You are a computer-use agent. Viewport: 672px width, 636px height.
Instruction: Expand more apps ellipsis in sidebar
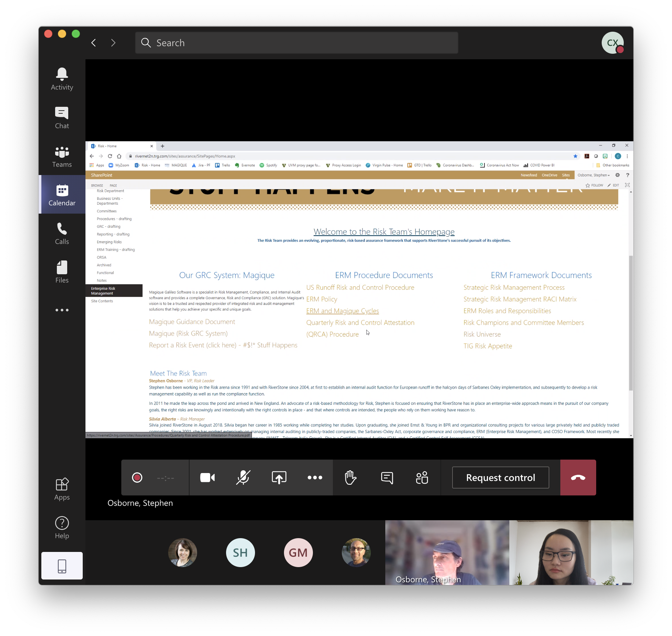click(x=62, y=310)
